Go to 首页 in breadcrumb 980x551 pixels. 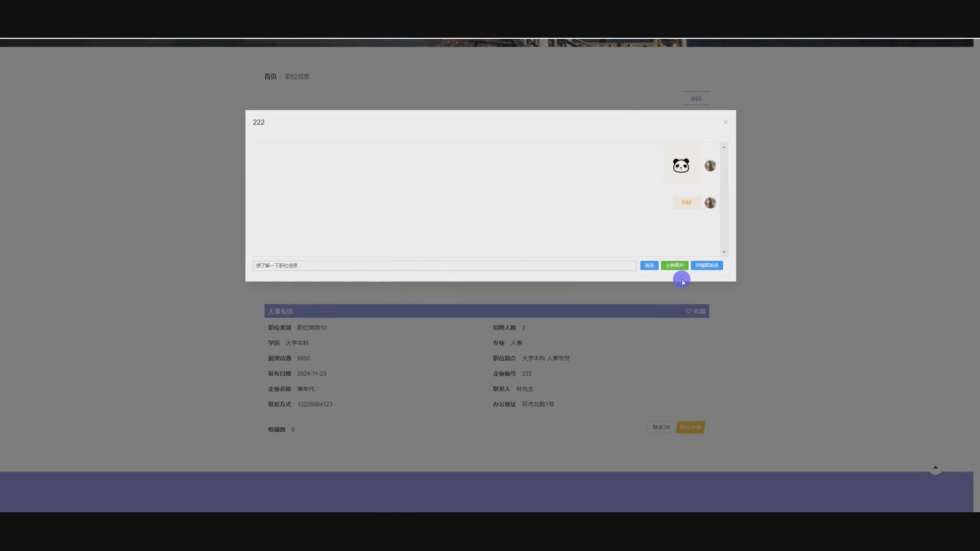[x=270, y=77]
